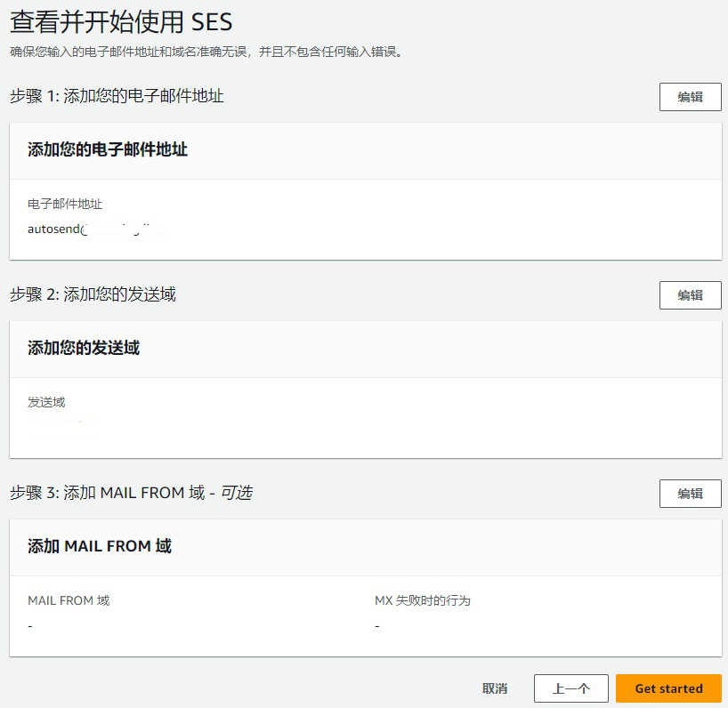728x708 pixels.
Task: Edit step 1 email address section
Action: (690, 97)
